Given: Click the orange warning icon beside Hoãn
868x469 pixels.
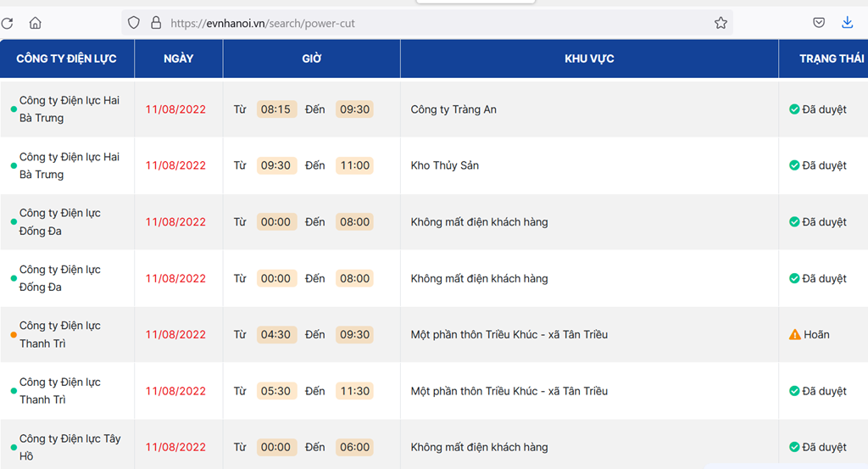Looking at the screenshot, I should coord(795,334).
